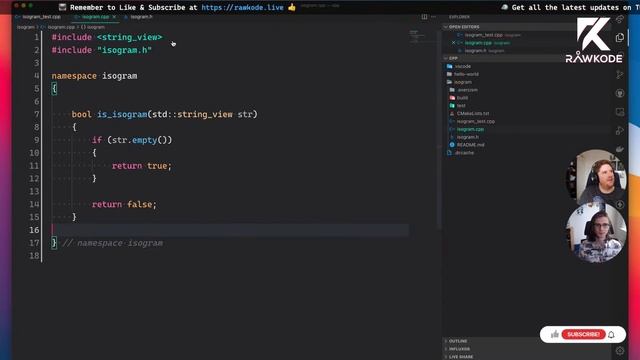Click the split editor icon
Viewport: 640px width, 360px height.
[424, 17]
